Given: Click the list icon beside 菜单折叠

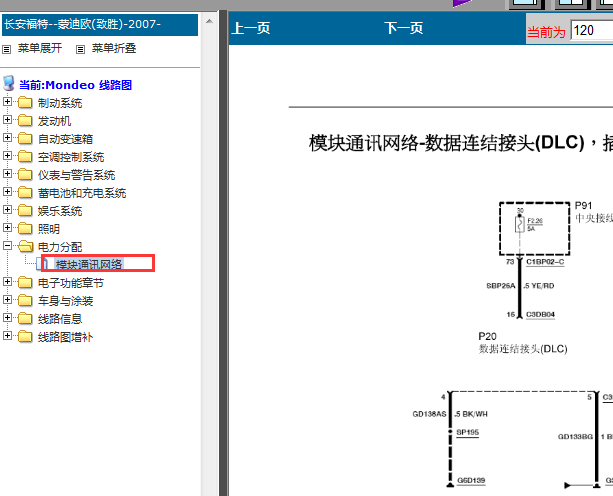Looking at the screenshot, I should [80, 49].
